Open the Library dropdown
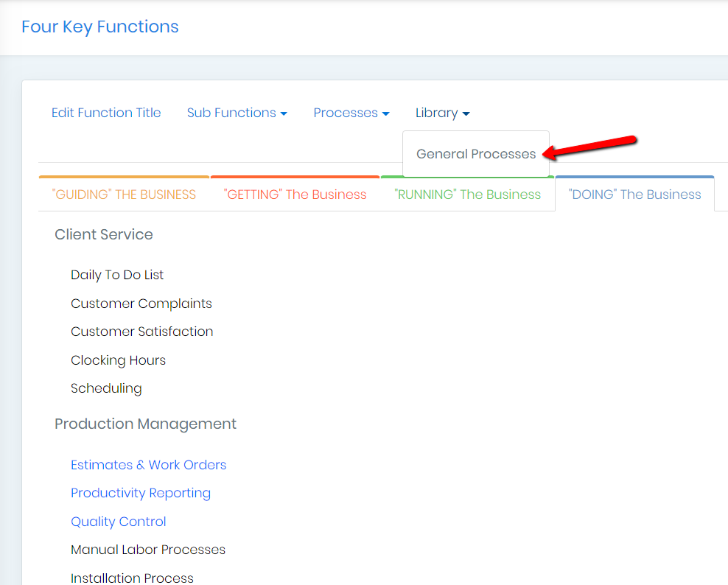Screen dimensions: 728x585 pyautogui.click(x=442, y=113)
